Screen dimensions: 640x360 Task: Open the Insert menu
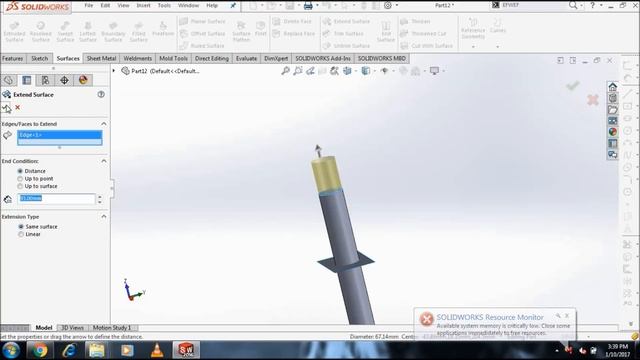[143, 6]
